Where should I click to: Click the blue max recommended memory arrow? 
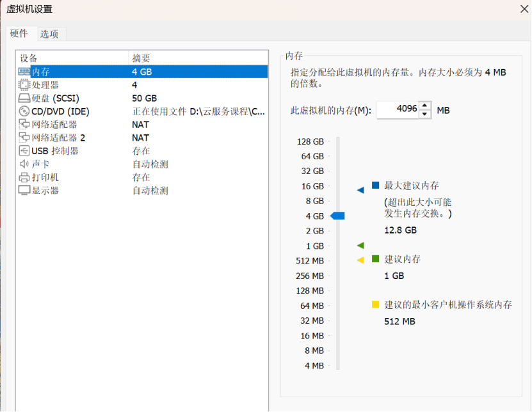point(360,190)
